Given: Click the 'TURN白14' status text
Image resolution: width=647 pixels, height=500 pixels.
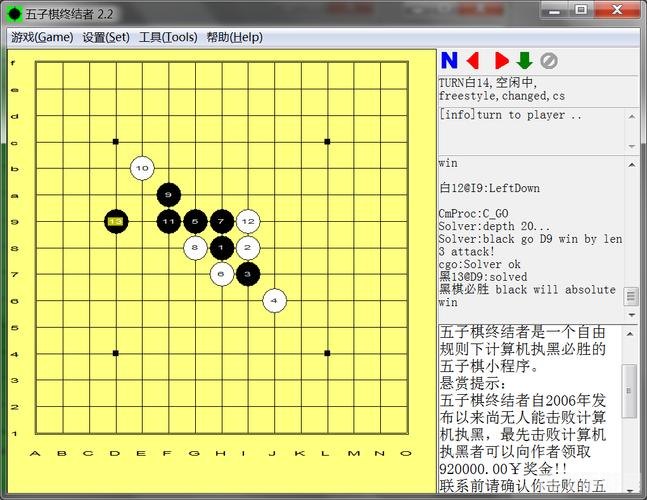Looking at the screenshot, I should (465, 83).
